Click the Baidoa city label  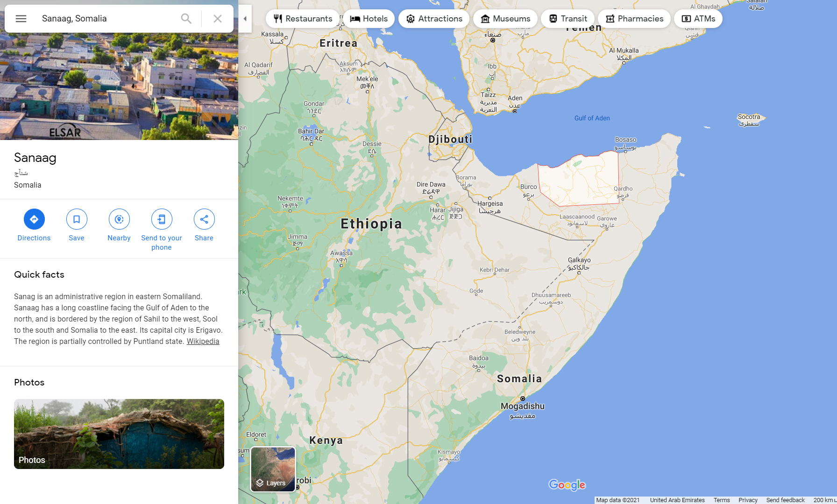479,358
